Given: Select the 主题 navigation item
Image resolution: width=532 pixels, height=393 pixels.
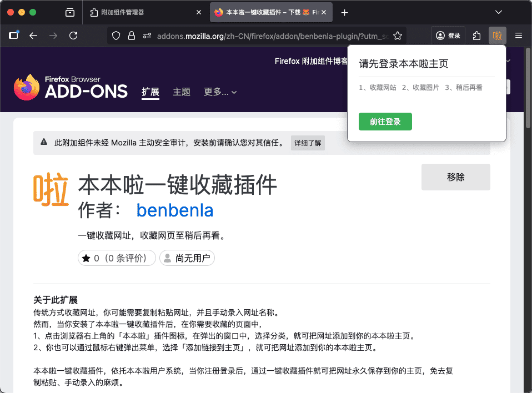Looking at the screenshot, I should click(x=182, y=92).
